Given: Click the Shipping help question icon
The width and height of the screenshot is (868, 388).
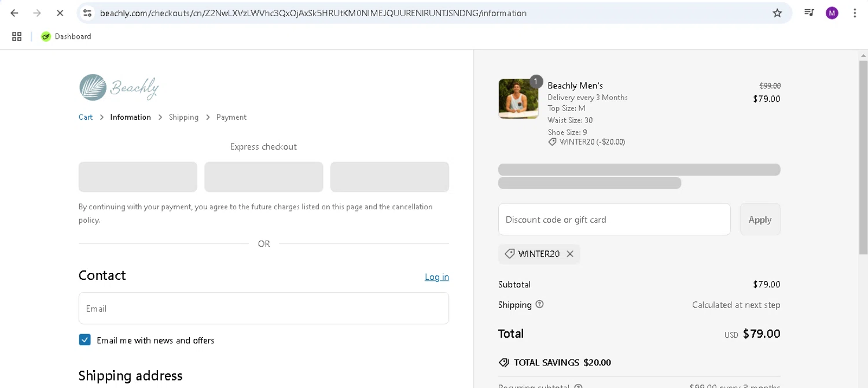Looking at the screenshot, I should click(x=539, y=304).
